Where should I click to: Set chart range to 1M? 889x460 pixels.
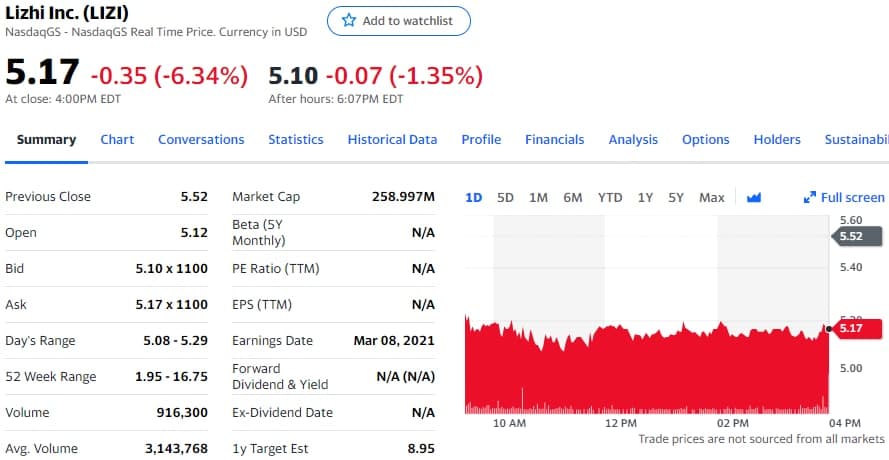point(538,198)
